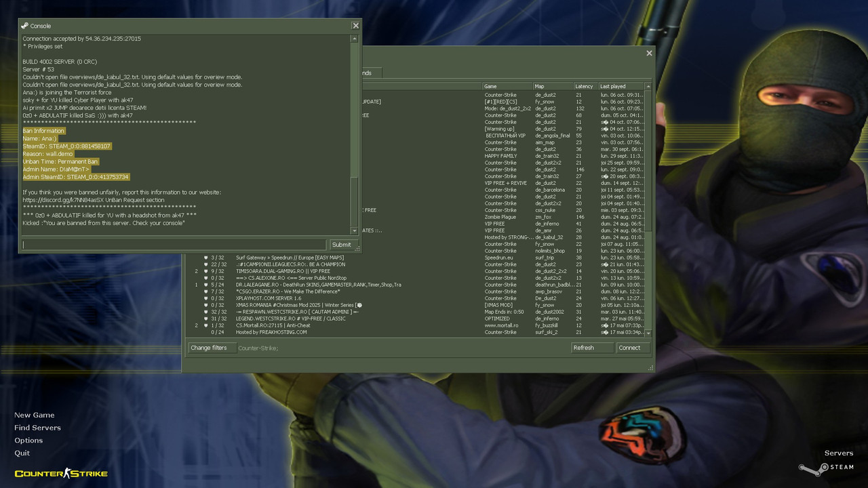Click the shield icon on the LEGEND.WESTCSTRIKE.RO row
Screen dimensions: 868x488
205,319
